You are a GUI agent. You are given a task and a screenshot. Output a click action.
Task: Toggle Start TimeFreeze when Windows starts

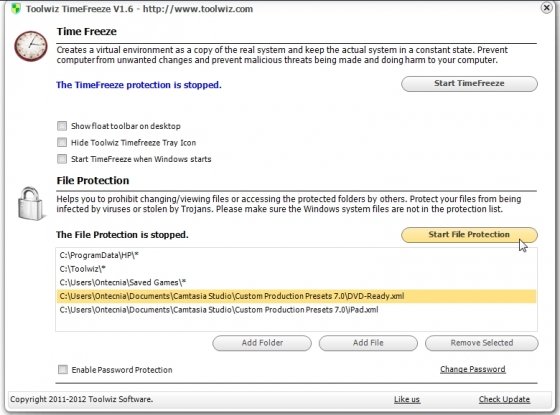[62, 159]
